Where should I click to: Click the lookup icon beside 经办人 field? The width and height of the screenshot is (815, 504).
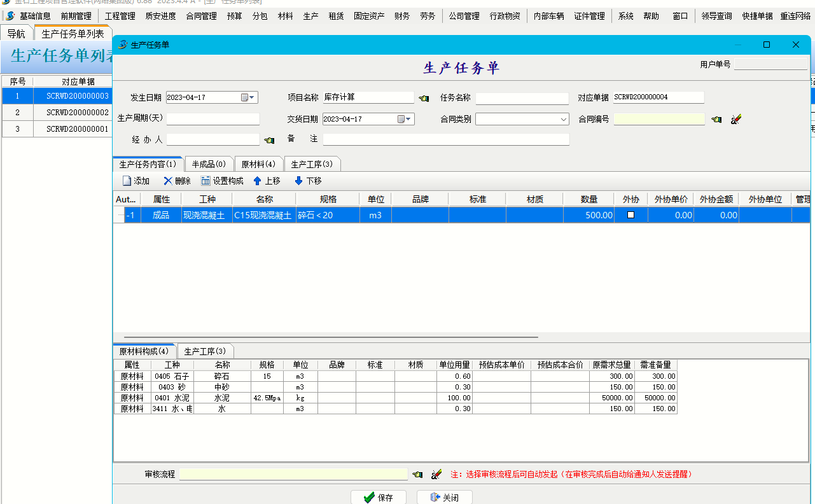pyautogui.click(x=268, y=140)
